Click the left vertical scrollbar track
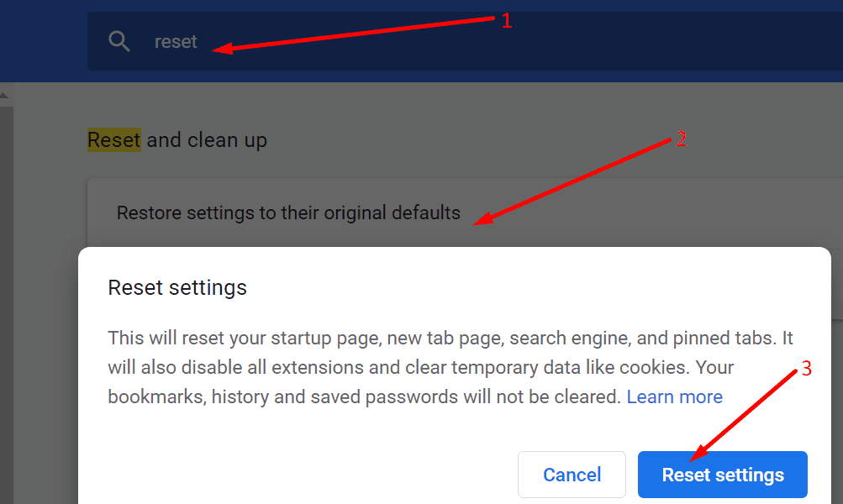This screenshot has height=504, width=843. point(7,301)
